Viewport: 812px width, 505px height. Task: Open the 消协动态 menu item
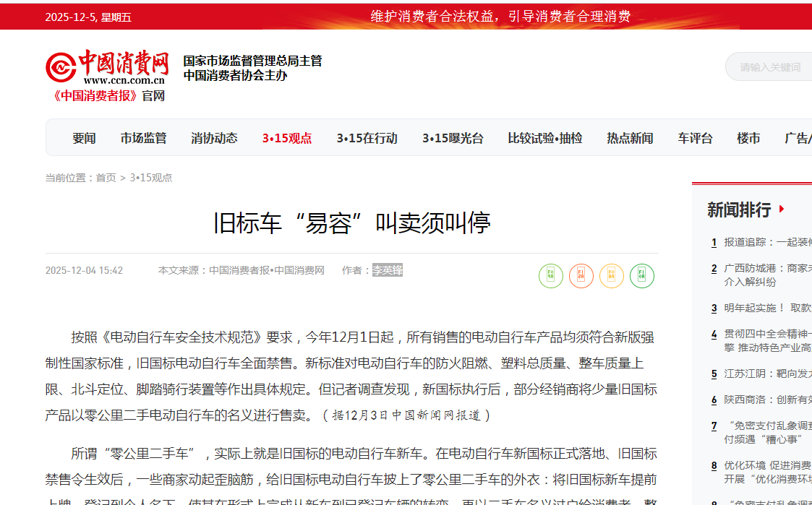214,138
